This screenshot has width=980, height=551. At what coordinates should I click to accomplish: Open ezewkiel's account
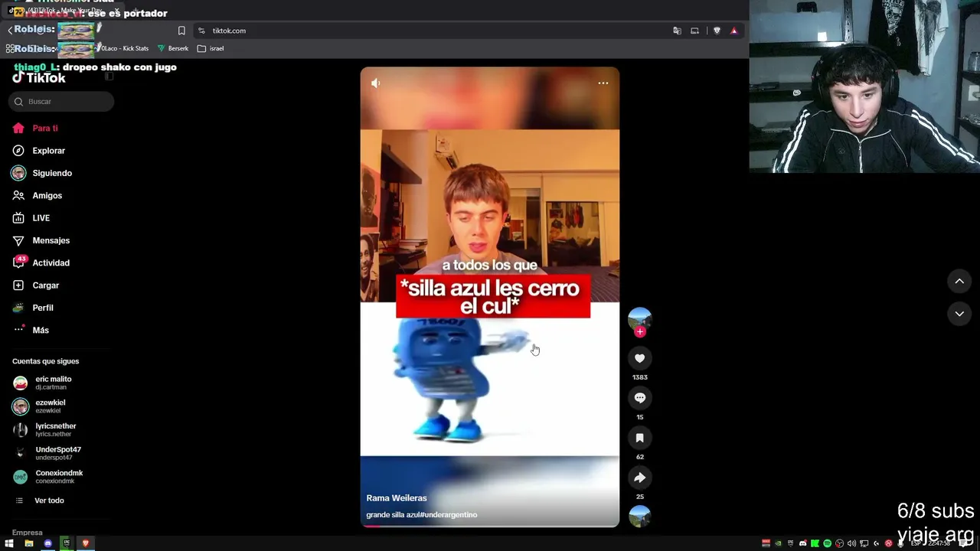[40, 406]
